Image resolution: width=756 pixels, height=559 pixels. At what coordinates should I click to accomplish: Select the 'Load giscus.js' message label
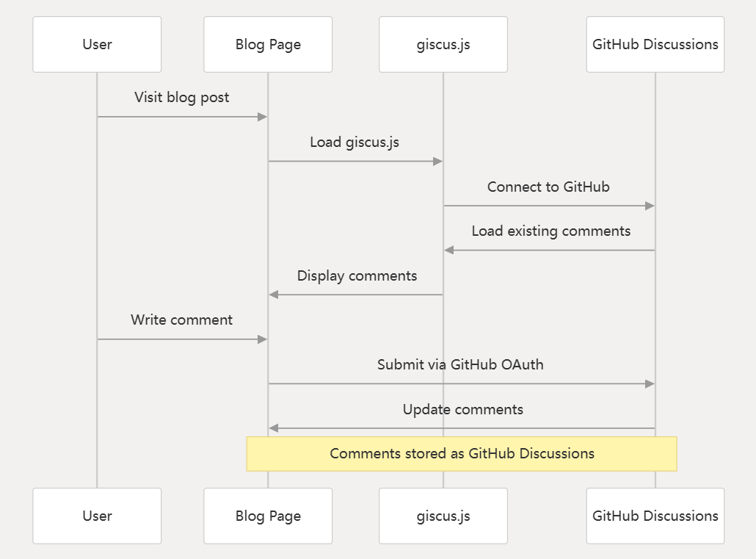click(355, 143)
